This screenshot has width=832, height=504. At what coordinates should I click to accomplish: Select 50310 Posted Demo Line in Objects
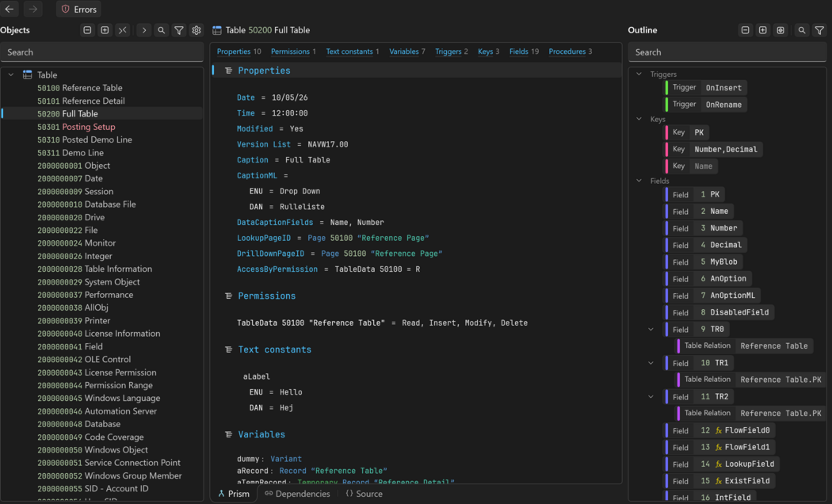click(85, 139)
